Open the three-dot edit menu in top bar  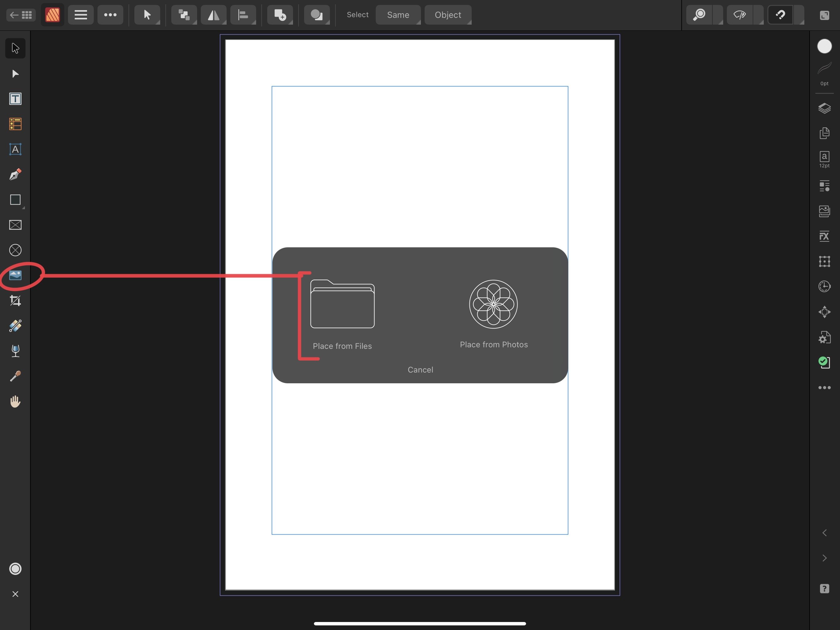[110, 15]
